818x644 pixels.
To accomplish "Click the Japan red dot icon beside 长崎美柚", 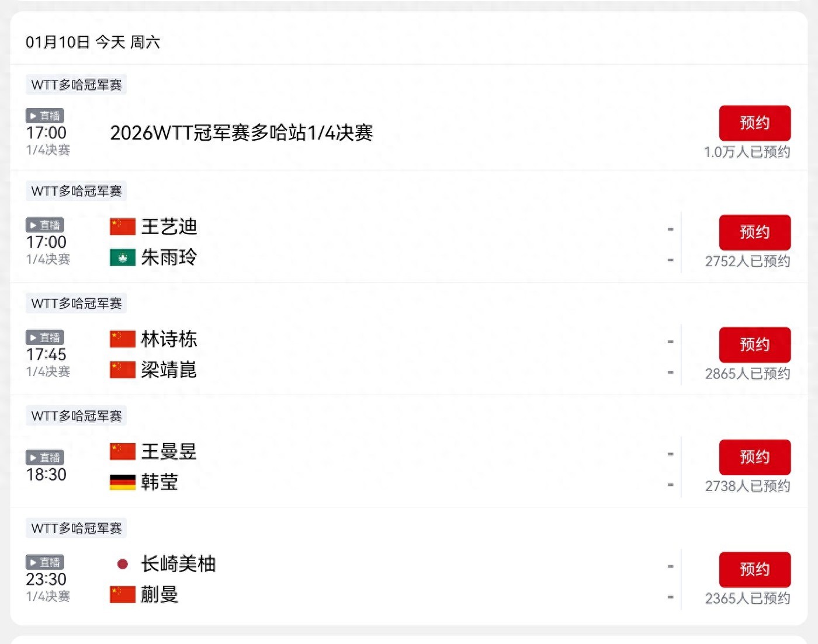I will [122, 563].
